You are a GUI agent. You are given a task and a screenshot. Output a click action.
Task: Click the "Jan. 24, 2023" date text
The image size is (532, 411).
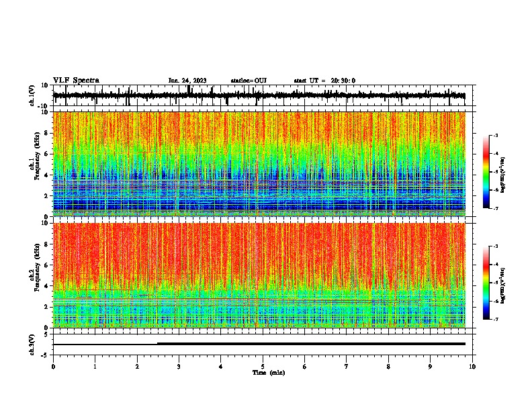coord(187,81)
